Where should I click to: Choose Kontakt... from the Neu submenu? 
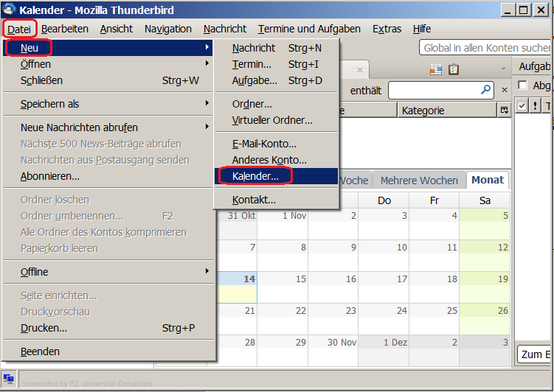click(x=277, y=200)
